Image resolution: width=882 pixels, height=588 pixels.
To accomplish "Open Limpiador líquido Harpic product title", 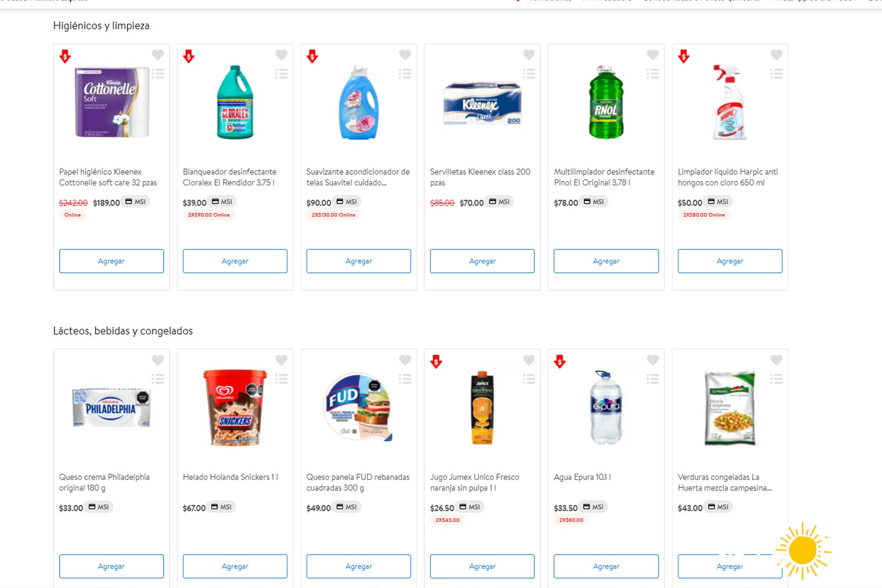I will coord(727,177).
